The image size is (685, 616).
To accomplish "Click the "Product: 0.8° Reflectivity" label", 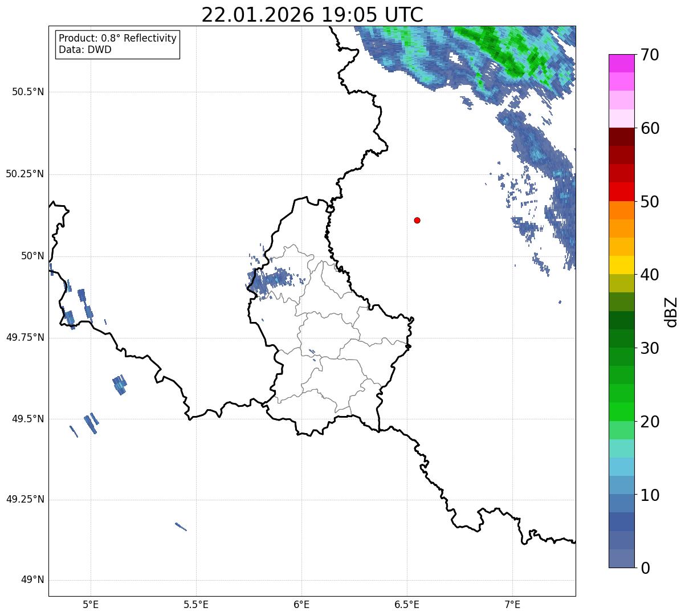I will tap(118, 38).
